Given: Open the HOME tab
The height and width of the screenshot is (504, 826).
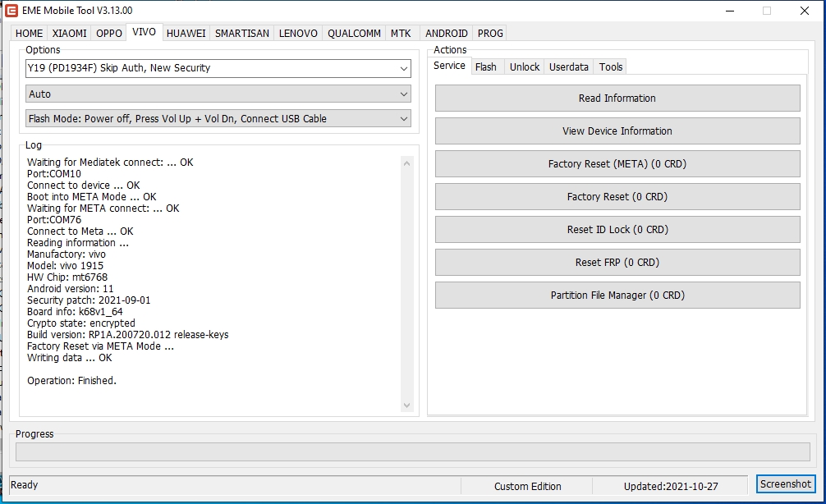Looking at the screenshot, I should click(29, 33).
